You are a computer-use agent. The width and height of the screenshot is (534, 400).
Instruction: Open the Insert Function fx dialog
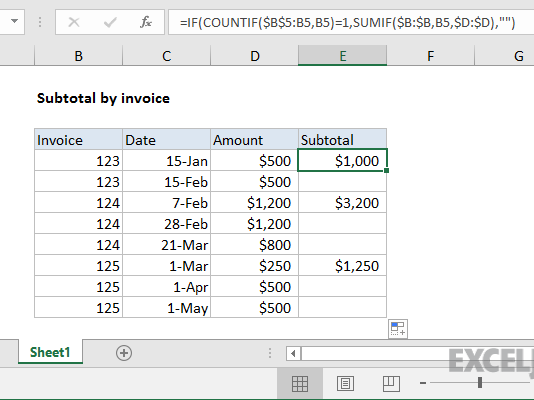tap(146, 22)
